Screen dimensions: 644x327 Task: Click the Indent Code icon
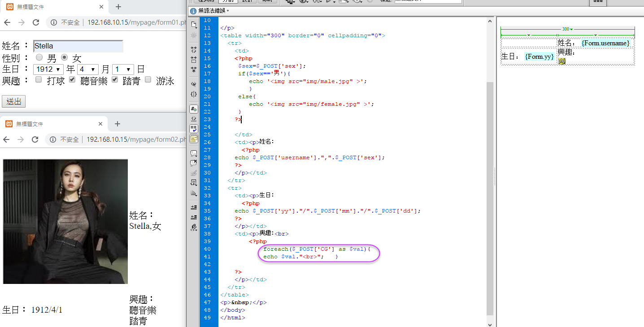(194, 207)
